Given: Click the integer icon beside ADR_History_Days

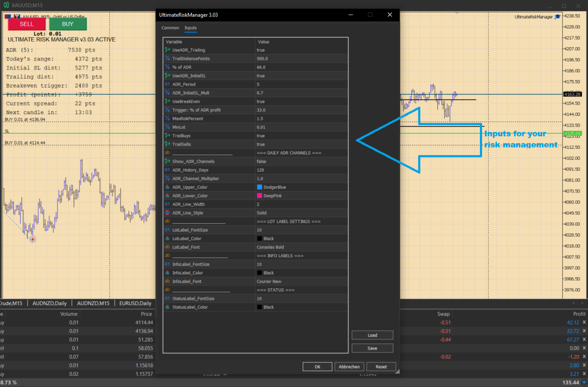Looking at the screenshot, I should pyautogui.click(x=167, y=170).
